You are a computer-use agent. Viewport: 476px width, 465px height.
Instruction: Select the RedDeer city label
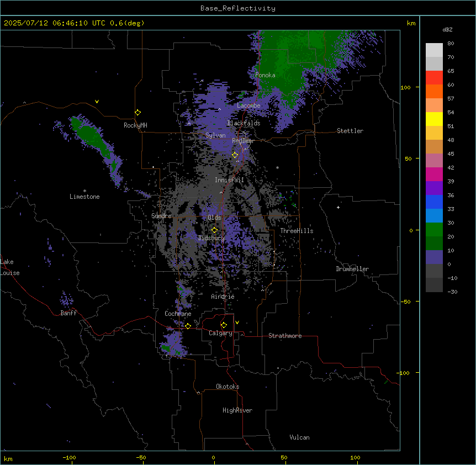(243, 141)
